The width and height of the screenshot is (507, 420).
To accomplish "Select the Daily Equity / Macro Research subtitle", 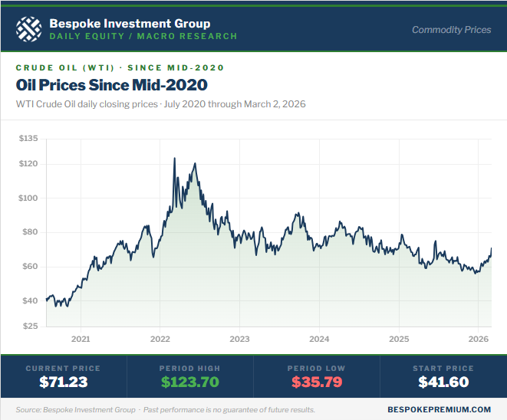I will pos(143,36).
